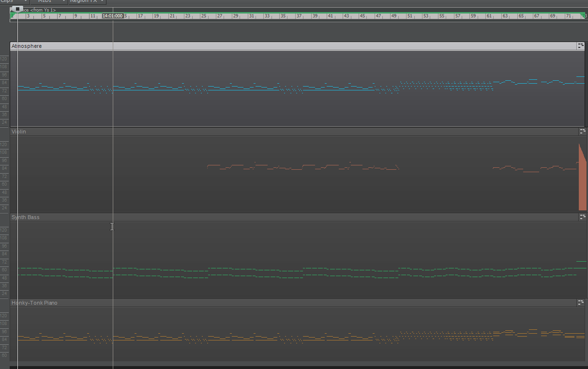The image size is (588, 369).
Task: Click measure 71 on the time ruler
Action: click(569, 16)
